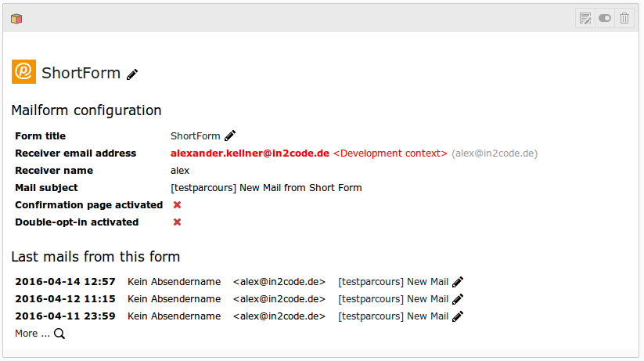The height and width of the screenshot is (361, 644).
Task: Delete the content element with trash icon
Action: (624, 18)
